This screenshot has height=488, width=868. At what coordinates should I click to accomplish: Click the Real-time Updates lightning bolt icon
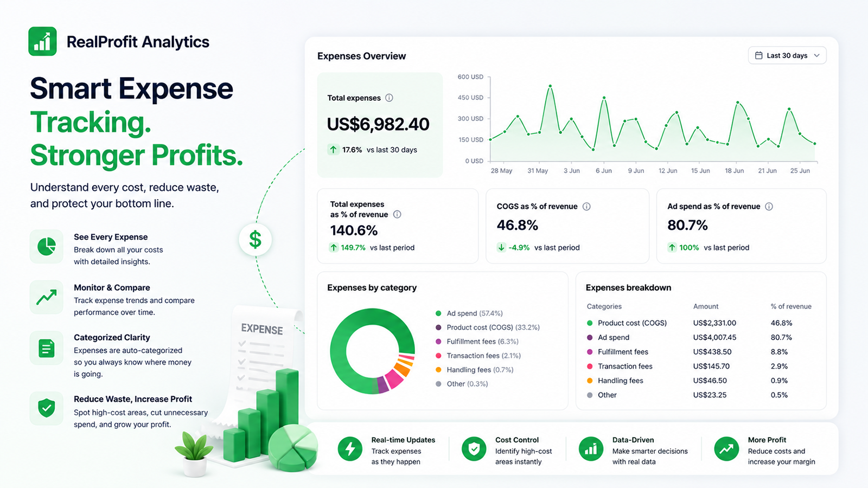(350, 449)
